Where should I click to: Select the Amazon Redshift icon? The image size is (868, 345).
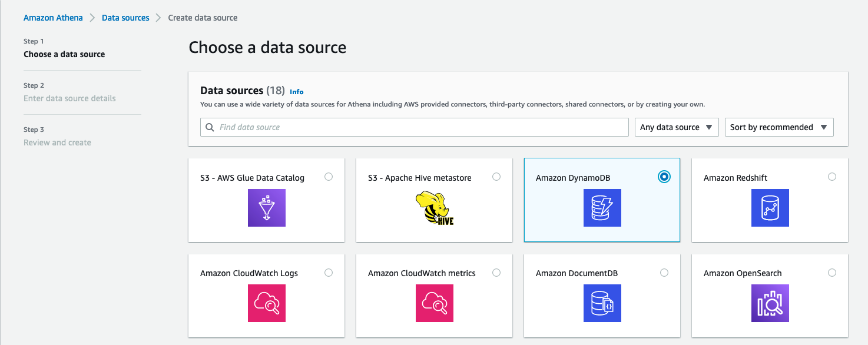pyautogui.click(x=770, y=207)
